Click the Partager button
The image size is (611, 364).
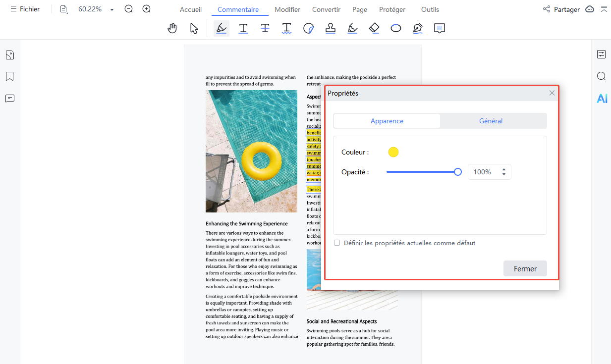(561, 9)
